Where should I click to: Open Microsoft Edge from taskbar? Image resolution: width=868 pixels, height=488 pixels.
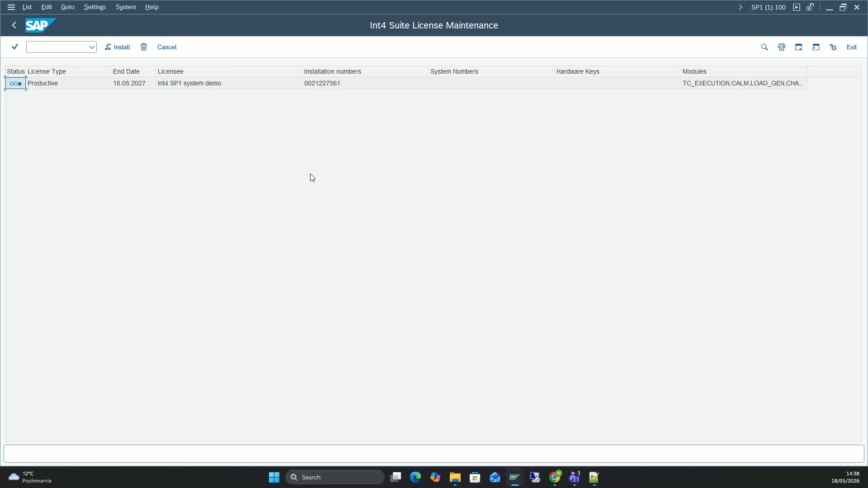point(415,477)
